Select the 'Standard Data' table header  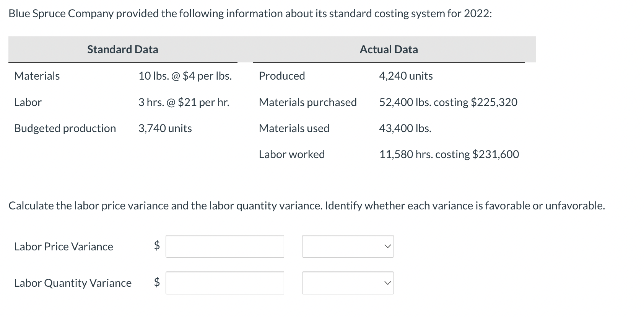pos(123,49)
